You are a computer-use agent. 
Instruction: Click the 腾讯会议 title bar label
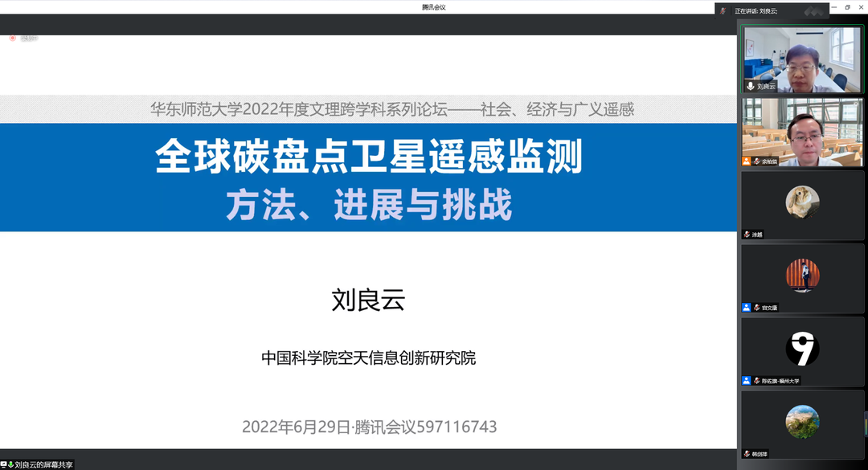[434, 6]
